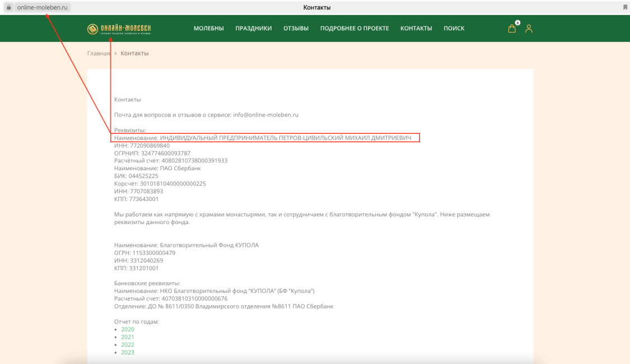
Task: Click the bookmark icon in browser bar
Action: (x=625, y=7)
